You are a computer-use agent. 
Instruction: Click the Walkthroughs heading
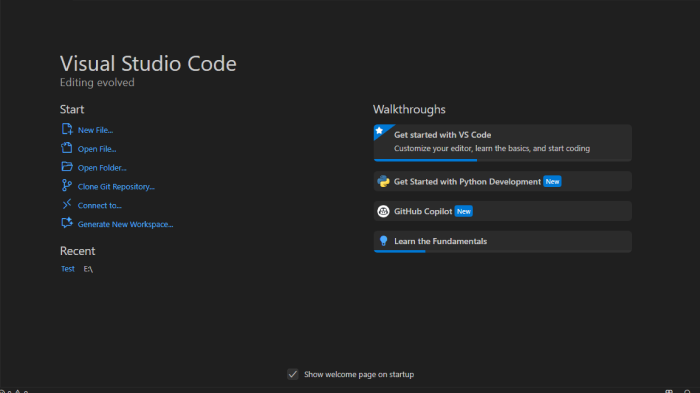(x=409, y=109)
